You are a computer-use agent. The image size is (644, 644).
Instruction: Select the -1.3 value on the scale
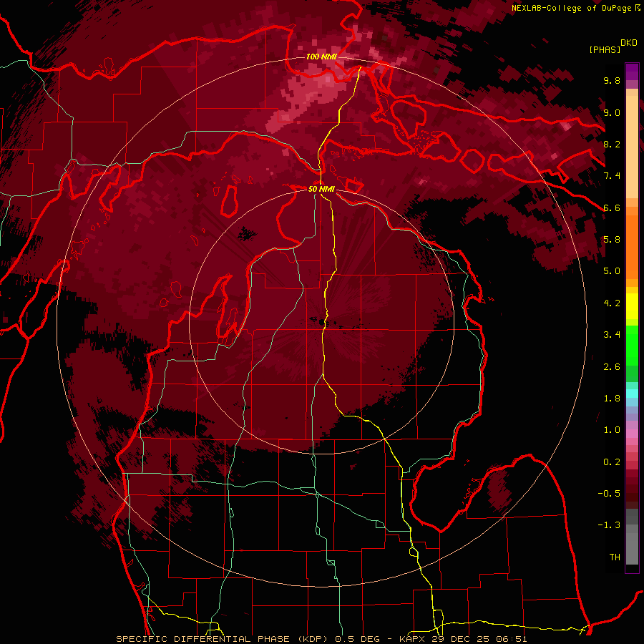[x=609, y=525]
